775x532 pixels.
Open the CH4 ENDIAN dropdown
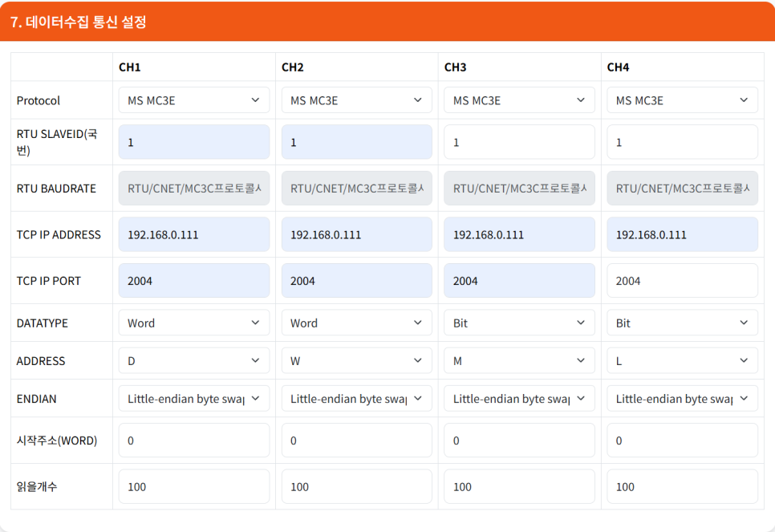[682, 398]
